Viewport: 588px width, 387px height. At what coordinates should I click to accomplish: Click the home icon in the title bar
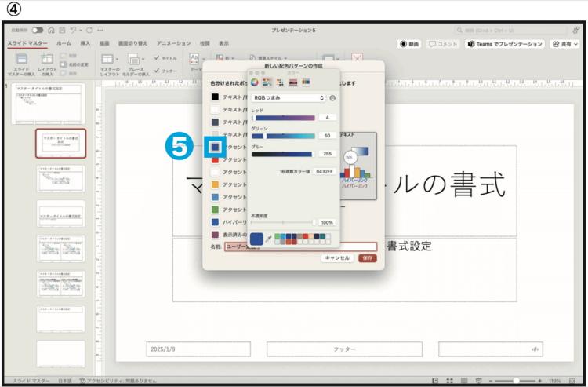[52, 30]
